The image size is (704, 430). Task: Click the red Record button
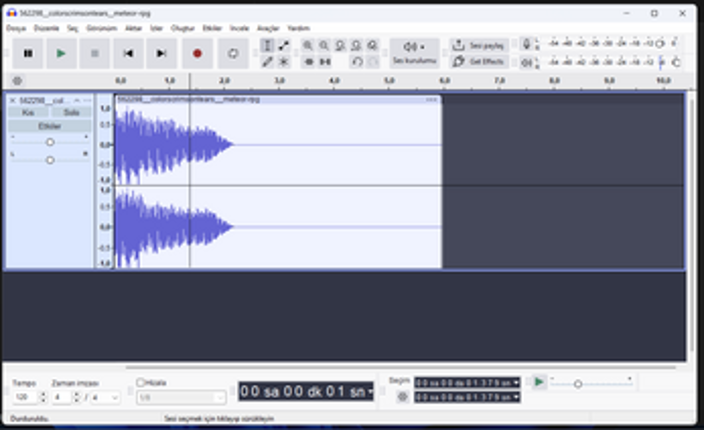pos(197,53)
